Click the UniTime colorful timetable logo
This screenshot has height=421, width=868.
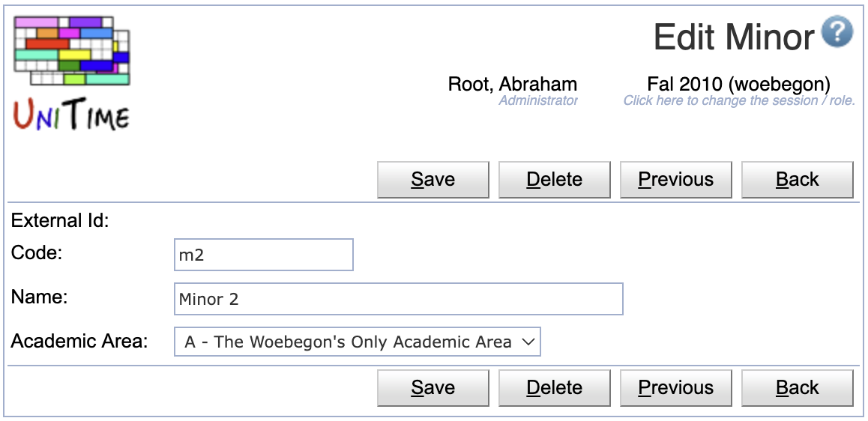(71, 51)
